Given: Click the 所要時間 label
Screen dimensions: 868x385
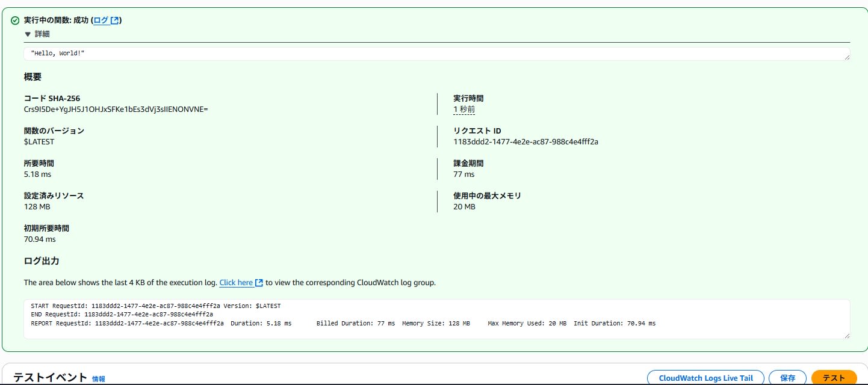Looking at the screenshot, I should point(39,163).
